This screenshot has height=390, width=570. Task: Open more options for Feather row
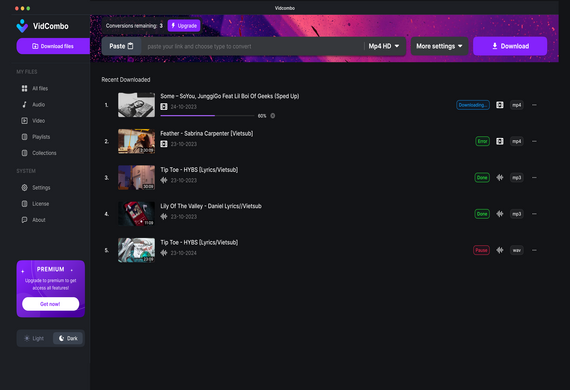534,141
